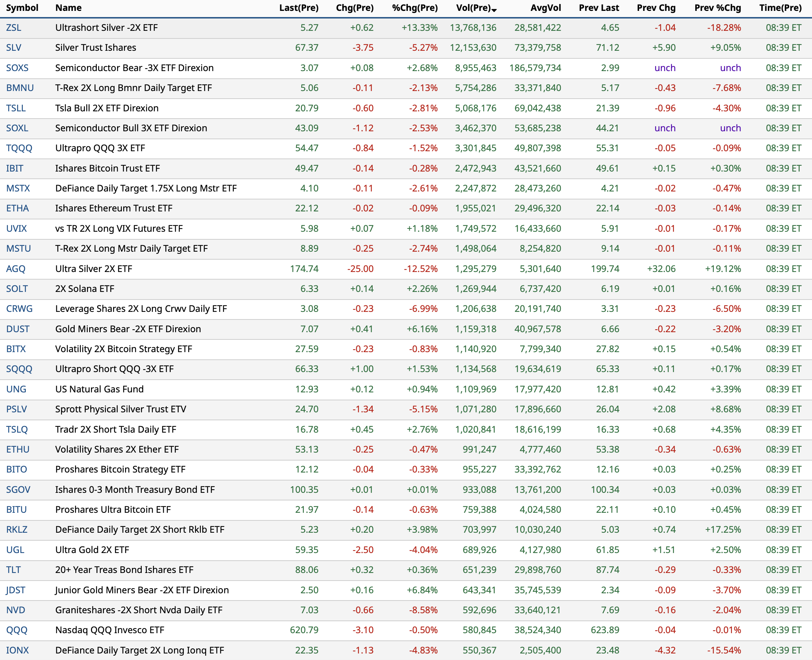Open the TQQQ symbol link
812x660 pixels.
(x=19, y=148)
